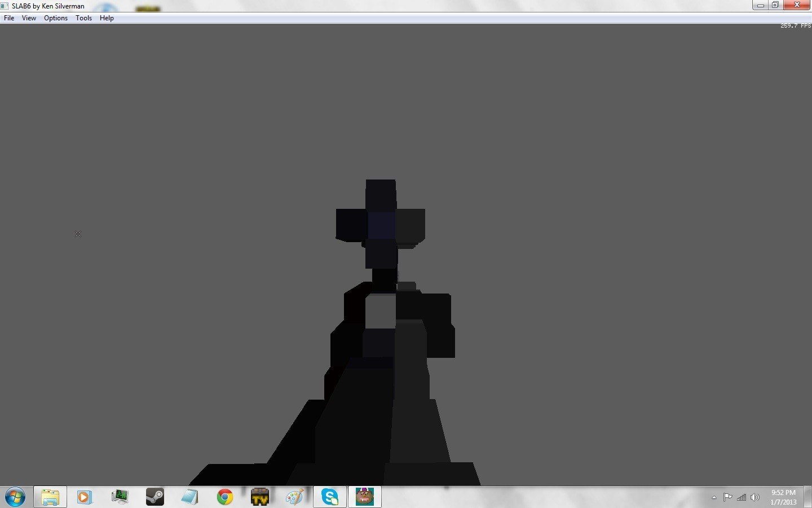Open the Options menu
812x508 pixels.
[56, 18]
